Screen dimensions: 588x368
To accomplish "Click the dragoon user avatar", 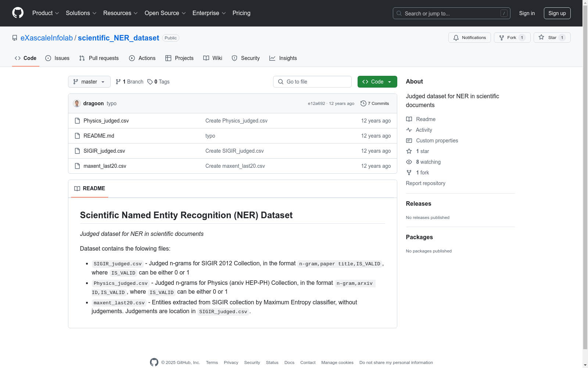I will 77,103.
